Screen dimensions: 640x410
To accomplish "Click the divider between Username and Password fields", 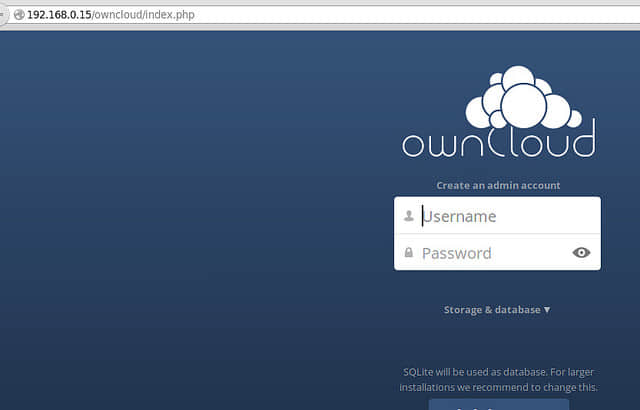I will [x=497, y=234].
